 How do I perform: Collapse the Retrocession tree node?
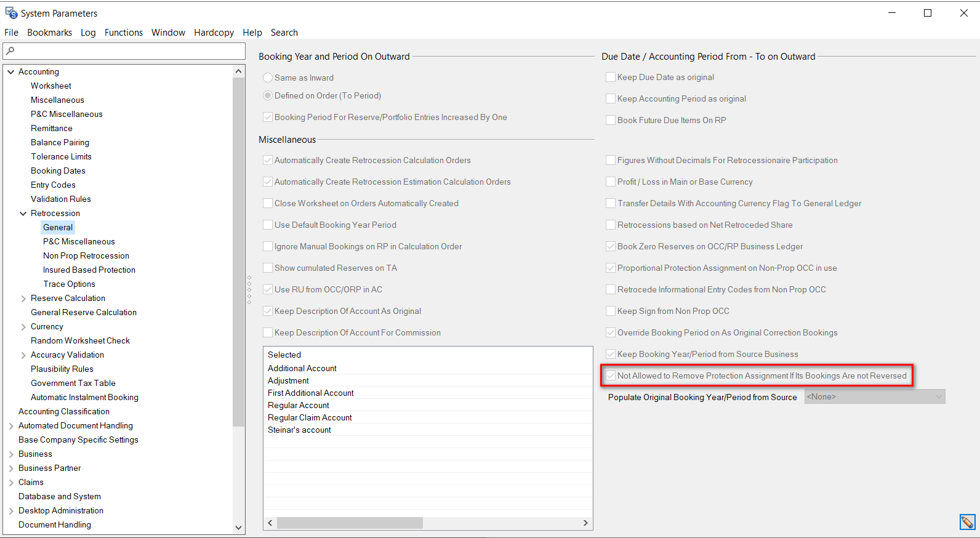(23, 214)
